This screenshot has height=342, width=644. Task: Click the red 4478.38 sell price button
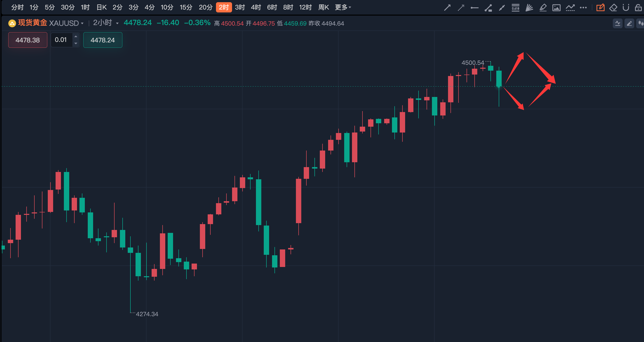(x=28, y=40)
